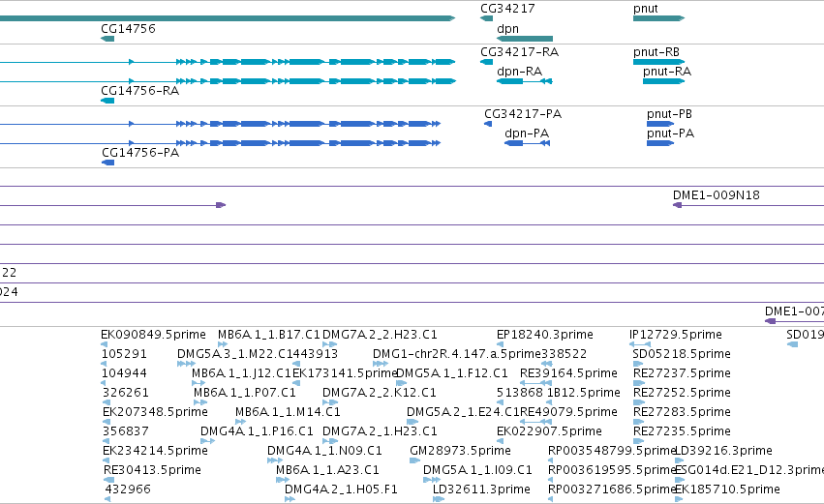Open EST MB6A.1_1.M14.C1
This screenshot has width=824, height=504.
[288, 412]
